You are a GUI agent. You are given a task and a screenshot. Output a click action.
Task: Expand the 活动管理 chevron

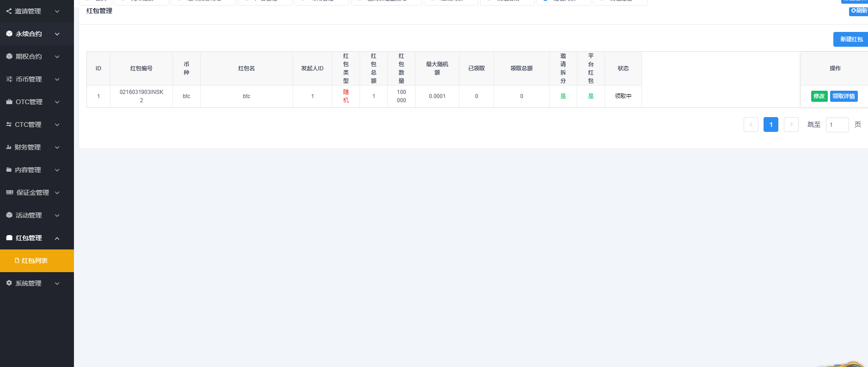point(57,215)
